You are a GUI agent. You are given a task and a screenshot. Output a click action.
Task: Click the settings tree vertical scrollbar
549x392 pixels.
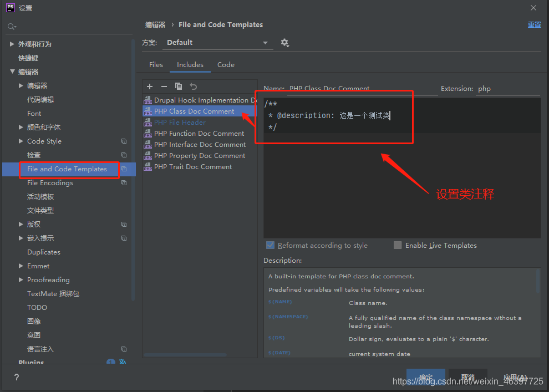tap(133, 170)
